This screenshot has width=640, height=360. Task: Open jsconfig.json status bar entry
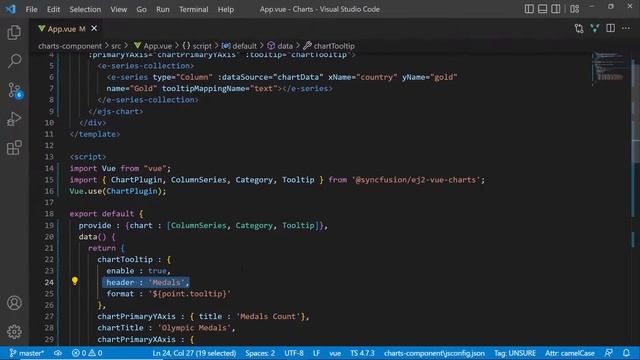coord(434,353)
